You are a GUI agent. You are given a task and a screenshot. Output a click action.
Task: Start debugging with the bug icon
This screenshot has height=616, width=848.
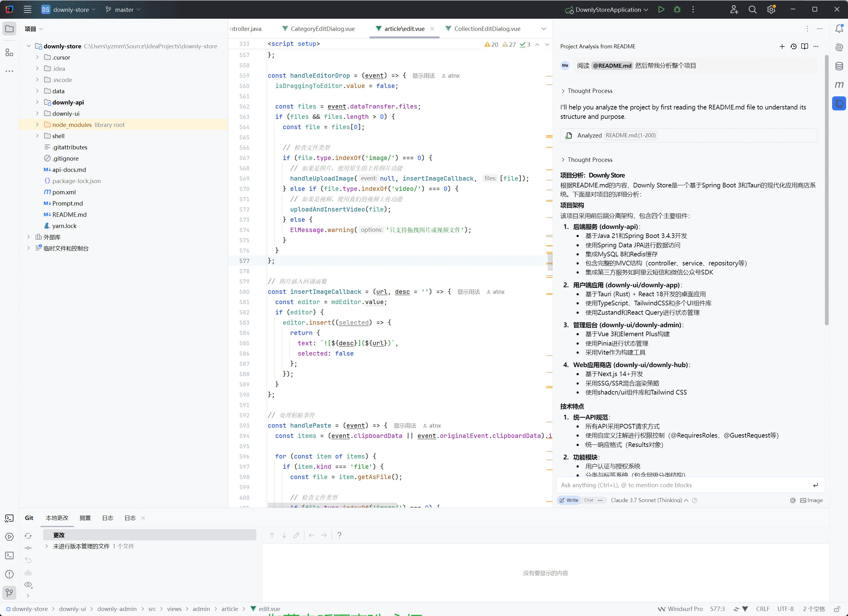pos(677,9)
